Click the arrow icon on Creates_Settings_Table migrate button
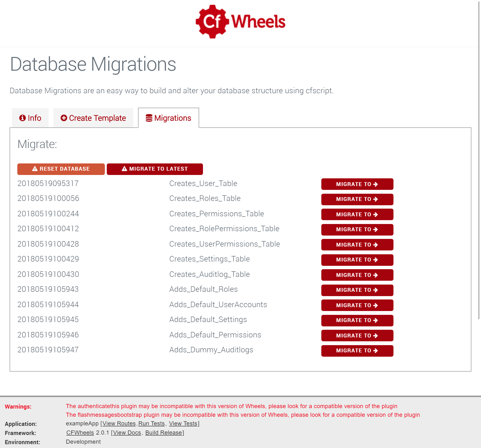The height and width of the screenshot is (448, 481). tap(375, 260)
